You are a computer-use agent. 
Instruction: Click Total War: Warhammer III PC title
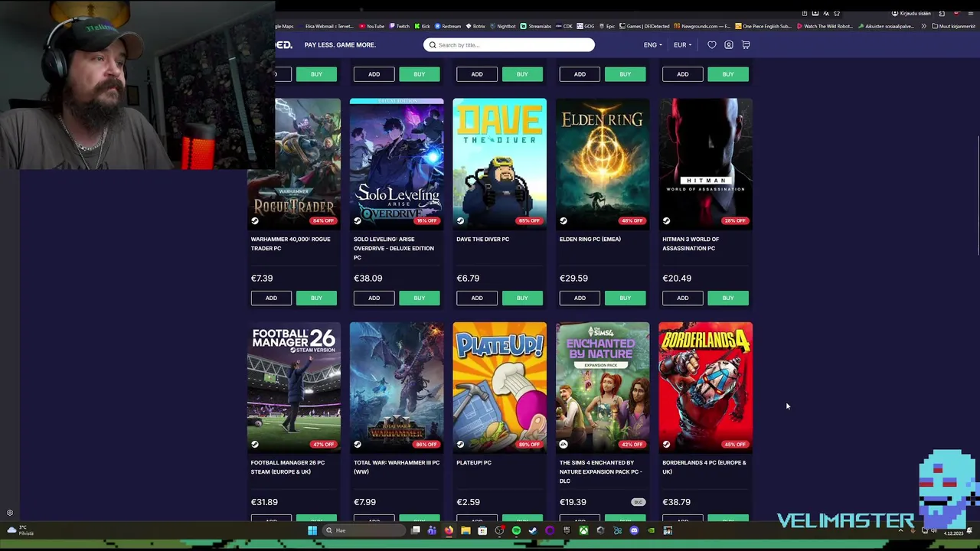[397, 467]
